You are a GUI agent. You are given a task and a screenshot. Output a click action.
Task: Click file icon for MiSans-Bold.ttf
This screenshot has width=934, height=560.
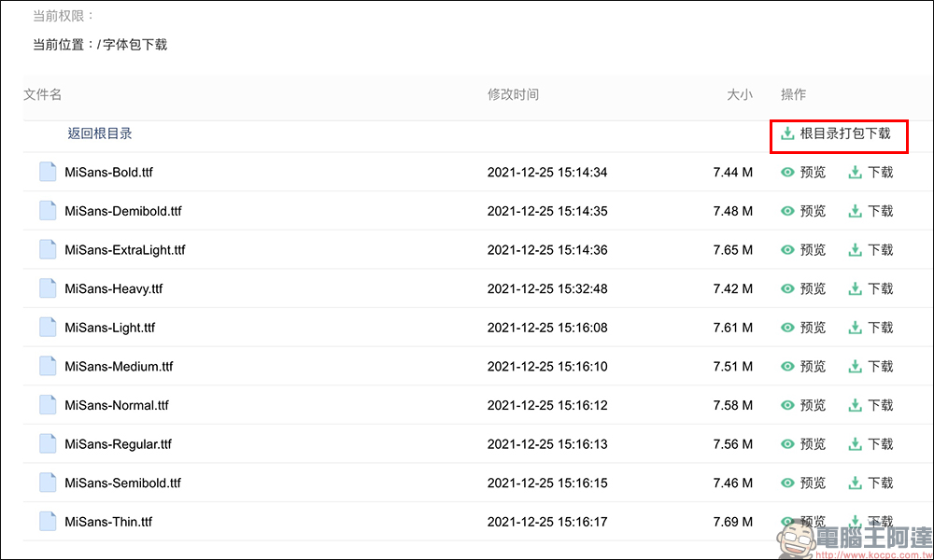pos(48,172)
